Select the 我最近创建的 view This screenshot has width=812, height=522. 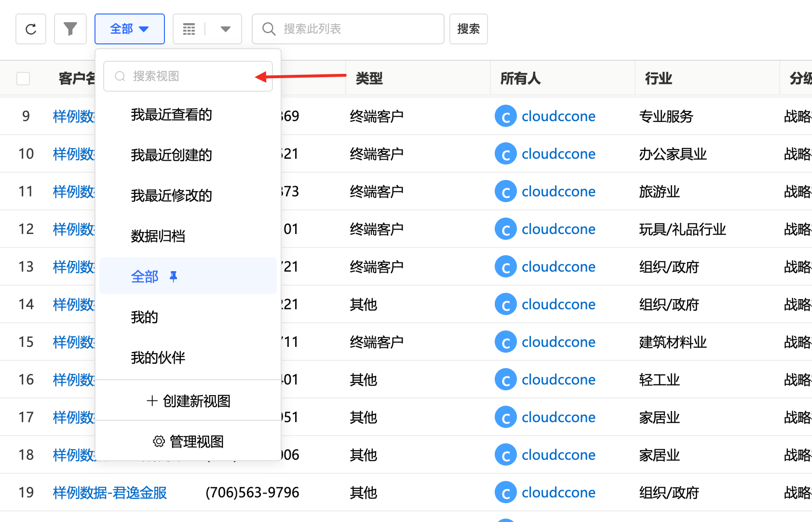pos(171,155)
